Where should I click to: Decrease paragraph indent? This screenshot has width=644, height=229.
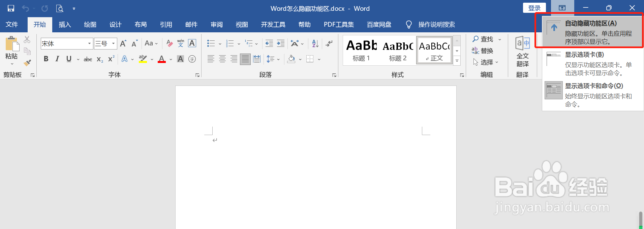[x=269, y=43]
